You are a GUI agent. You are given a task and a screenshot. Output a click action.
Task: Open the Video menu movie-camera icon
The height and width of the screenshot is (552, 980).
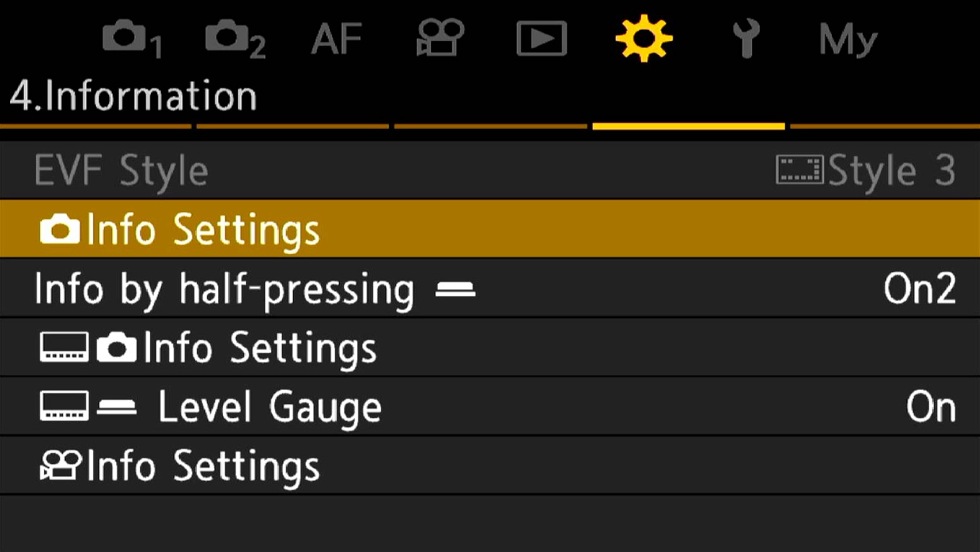440,38
